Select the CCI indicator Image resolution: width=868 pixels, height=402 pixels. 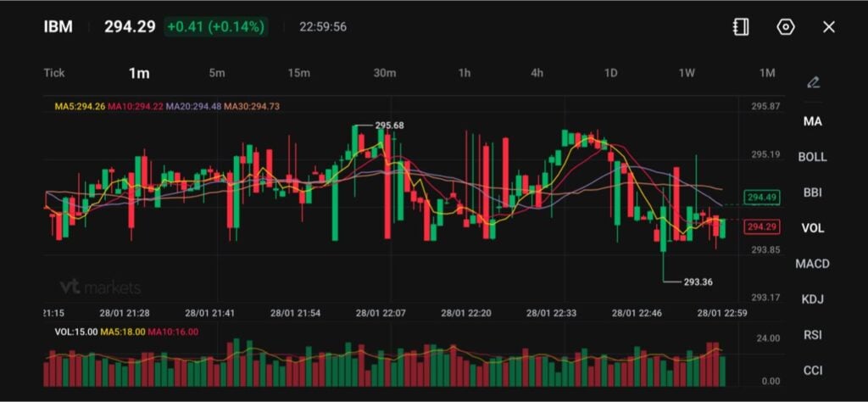tap(812, 371)
